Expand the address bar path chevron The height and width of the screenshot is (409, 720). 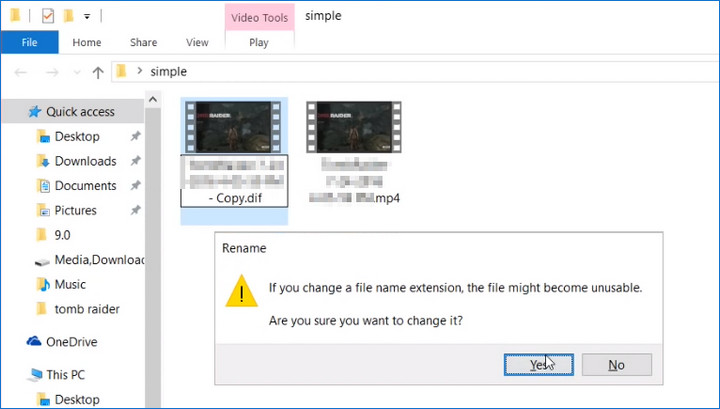pos(140,71)
